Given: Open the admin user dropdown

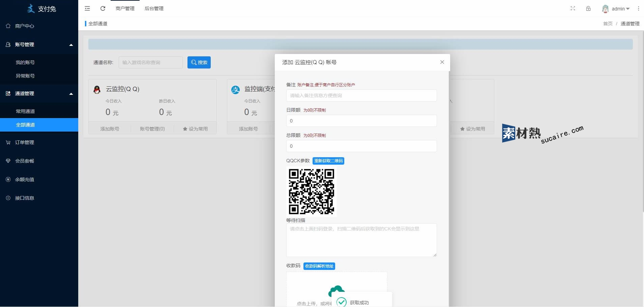Looking at the screenshot, I should click(620, 9).
